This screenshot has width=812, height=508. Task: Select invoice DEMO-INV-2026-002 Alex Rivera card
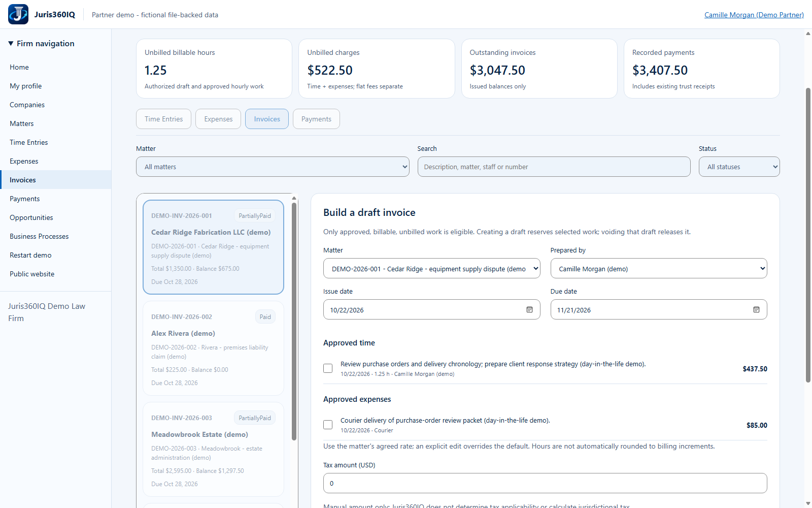pos(213,348)
